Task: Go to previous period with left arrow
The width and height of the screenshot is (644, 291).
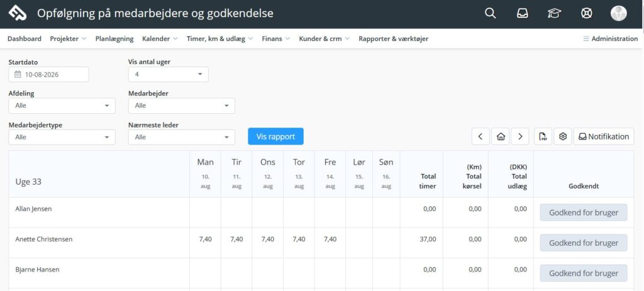Action: 480,136
